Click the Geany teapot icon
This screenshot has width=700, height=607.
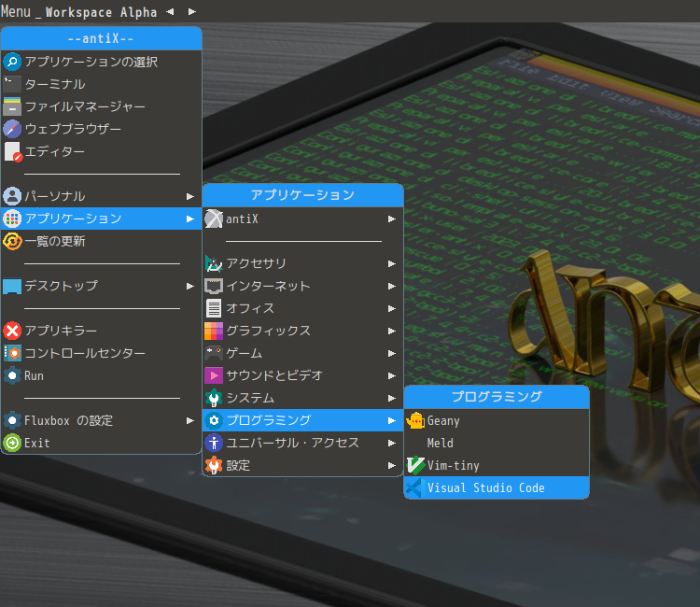click(415, 420)
